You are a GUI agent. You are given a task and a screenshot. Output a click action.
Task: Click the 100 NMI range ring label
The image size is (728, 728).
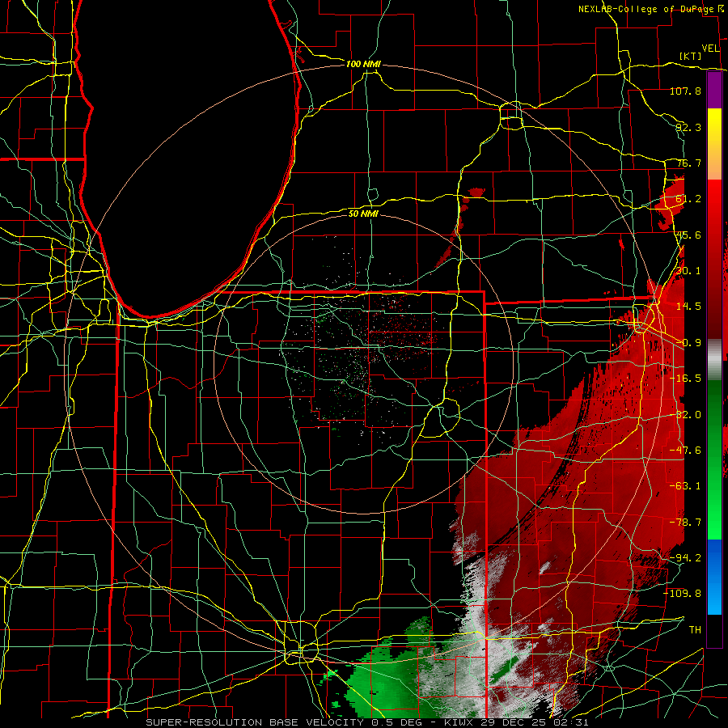click(x=363, y=64)
